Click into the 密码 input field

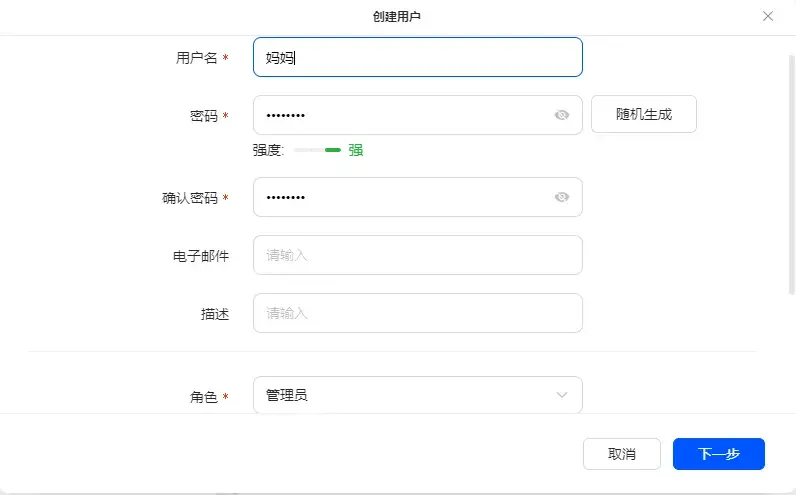click(x=400, y=115)
